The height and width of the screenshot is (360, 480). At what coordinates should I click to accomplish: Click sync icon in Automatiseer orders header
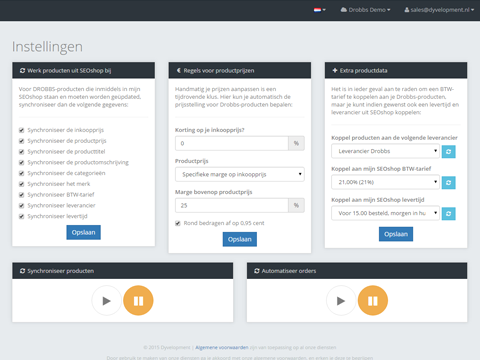[257, 271]
